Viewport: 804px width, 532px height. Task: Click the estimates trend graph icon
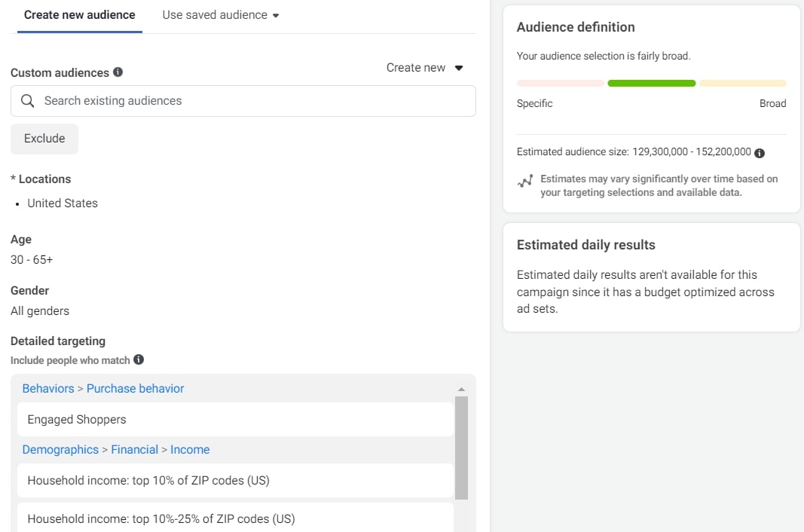[525, 181]
